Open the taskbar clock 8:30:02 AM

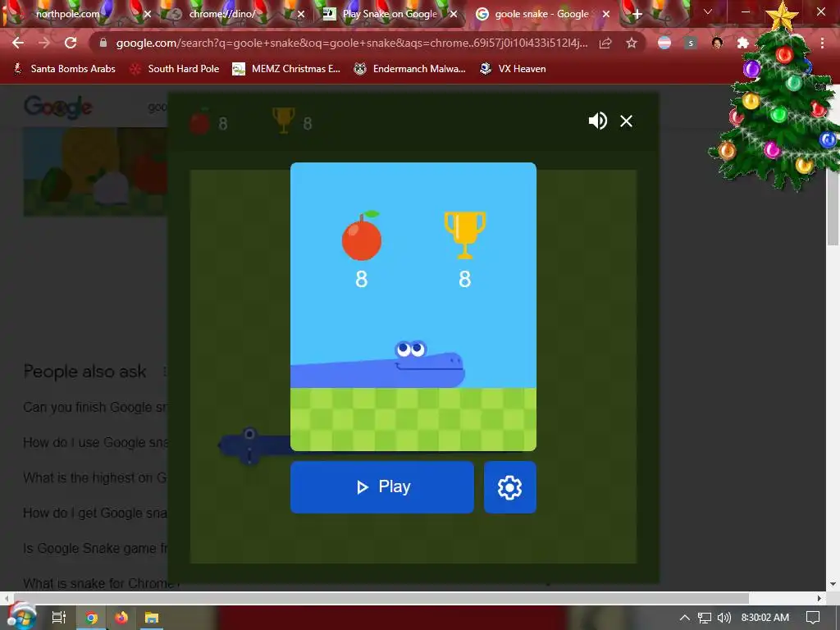click(765, 618)
